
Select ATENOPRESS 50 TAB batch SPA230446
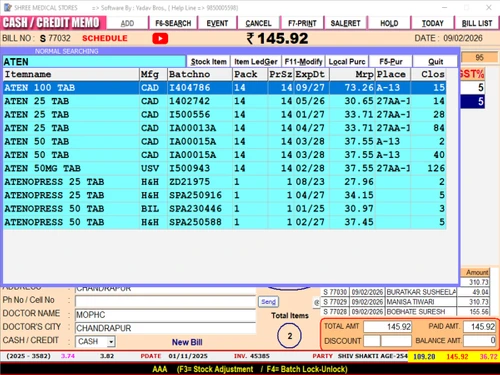224,209
